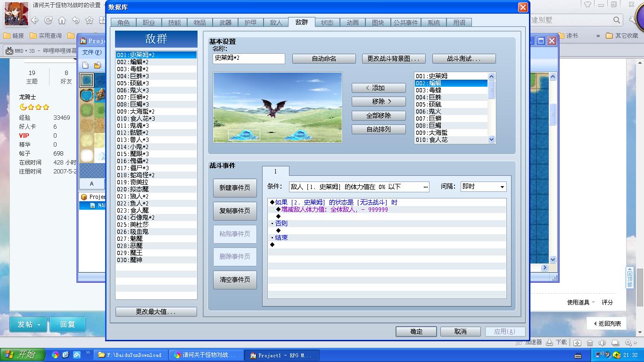Switch to the 敌人 tab
Screen dimensions: 644x362
pos(276,23)
